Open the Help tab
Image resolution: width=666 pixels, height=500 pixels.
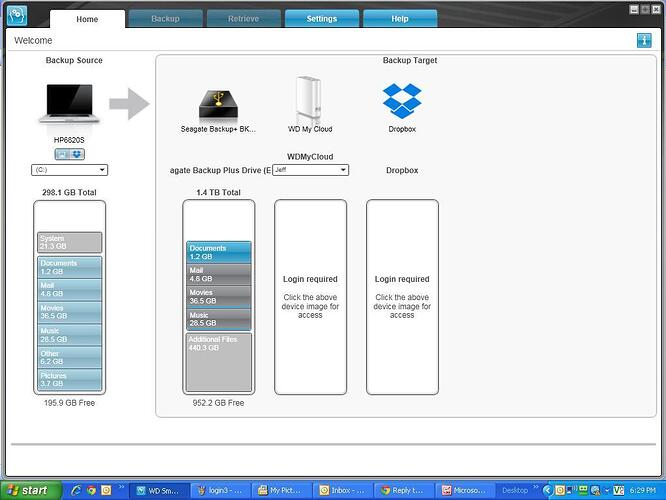coord(400,19)
